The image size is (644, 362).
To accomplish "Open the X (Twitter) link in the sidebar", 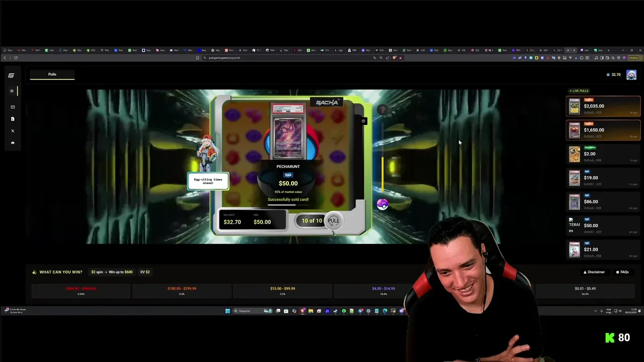I will point(13,131).
